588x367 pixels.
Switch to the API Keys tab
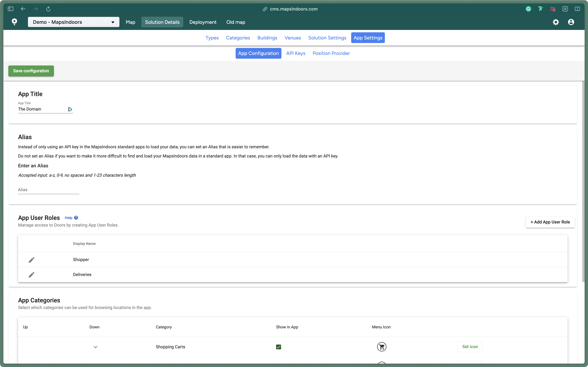pos(296,53)
